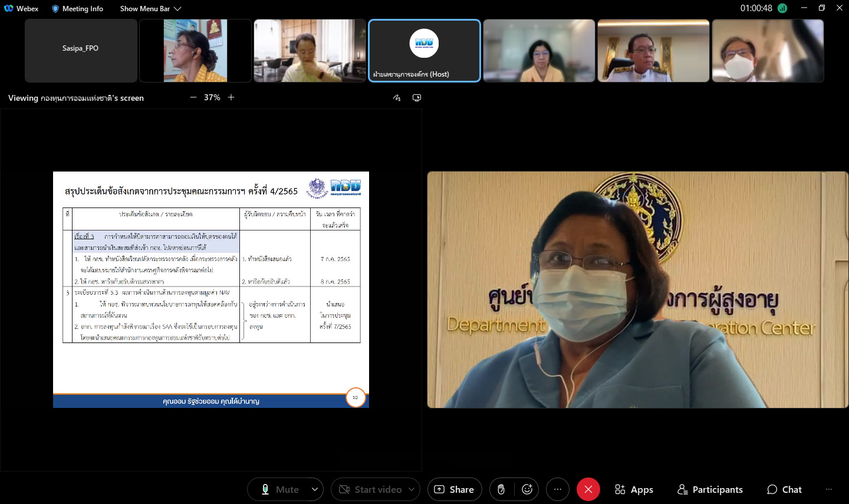
Task: Select the participant wearing white mask thumbnail
Action: (768, 51)
